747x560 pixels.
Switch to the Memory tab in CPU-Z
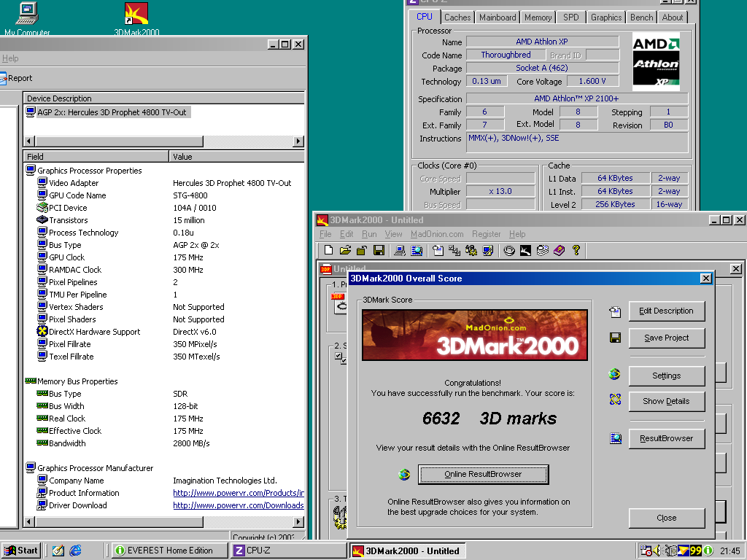tap(538, 17)
